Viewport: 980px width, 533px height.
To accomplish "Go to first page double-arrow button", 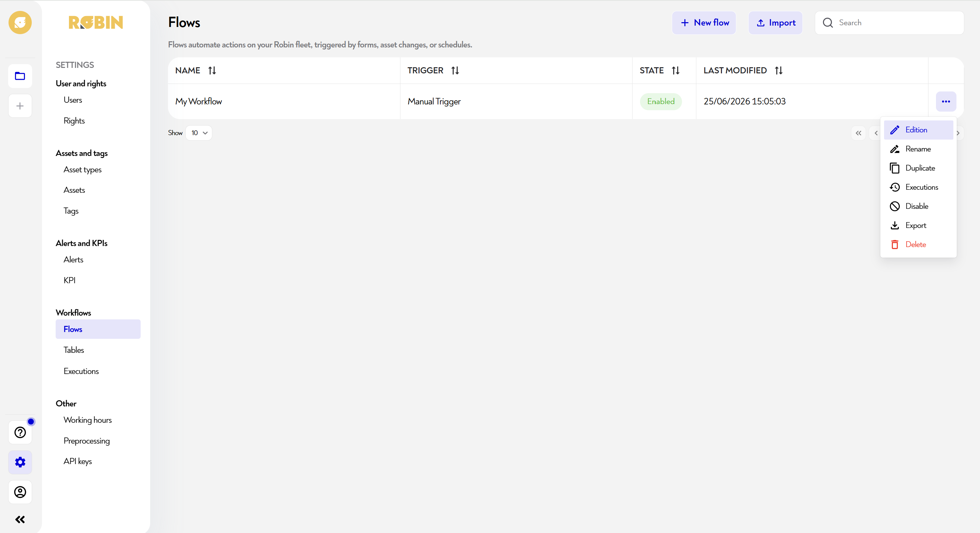I will pos(858,133).
